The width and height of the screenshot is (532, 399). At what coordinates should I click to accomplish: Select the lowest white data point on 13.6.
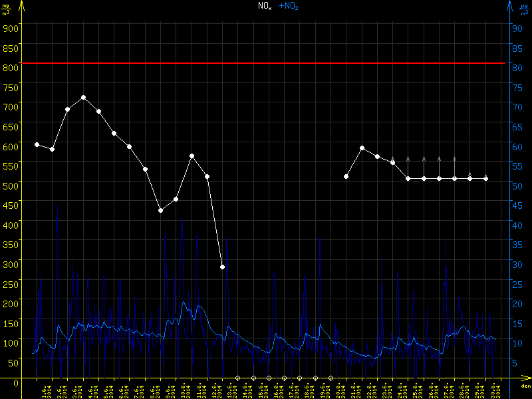point(222,267)
